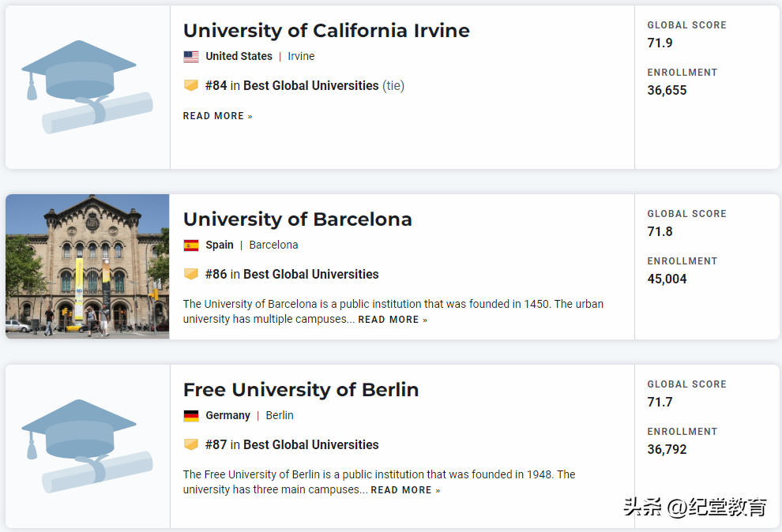Click the Barcelona city link

click(x=273, y=245)
